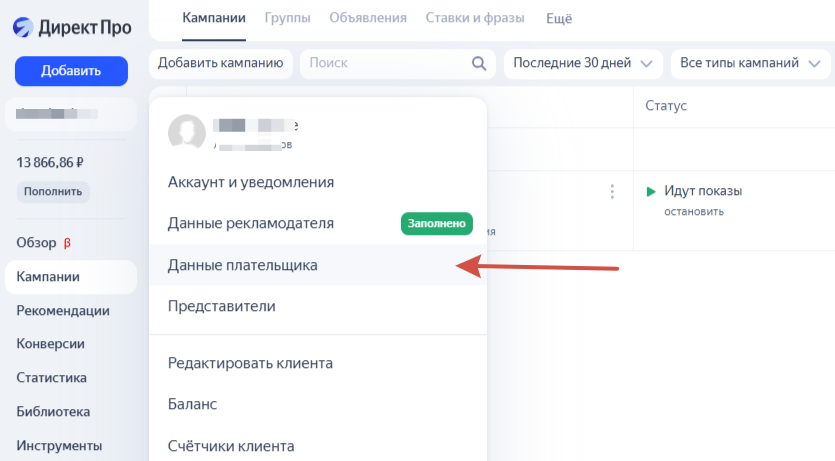The width and height of the screenshot is (835, 461).
Task: Open the Ещё tab overflow menu
Action: coord(559,18)
